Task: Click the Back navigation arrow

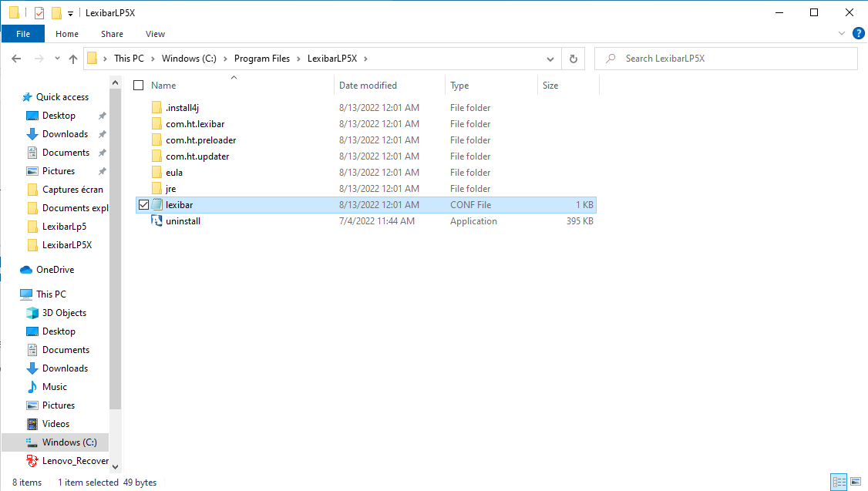Action: [16, 59]
